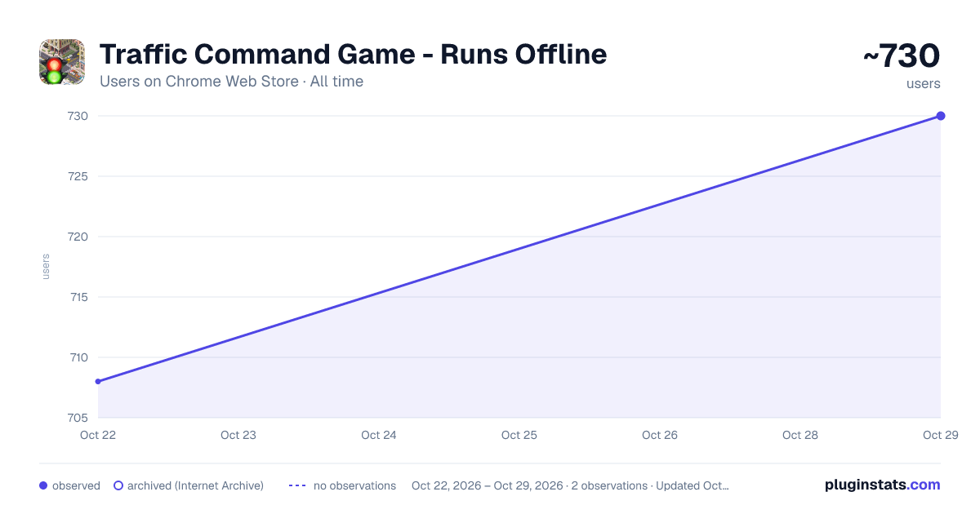Click the 'Oct 23' x-axis label
Viewport: 980px width, 514px height.
tap(238, 435)
